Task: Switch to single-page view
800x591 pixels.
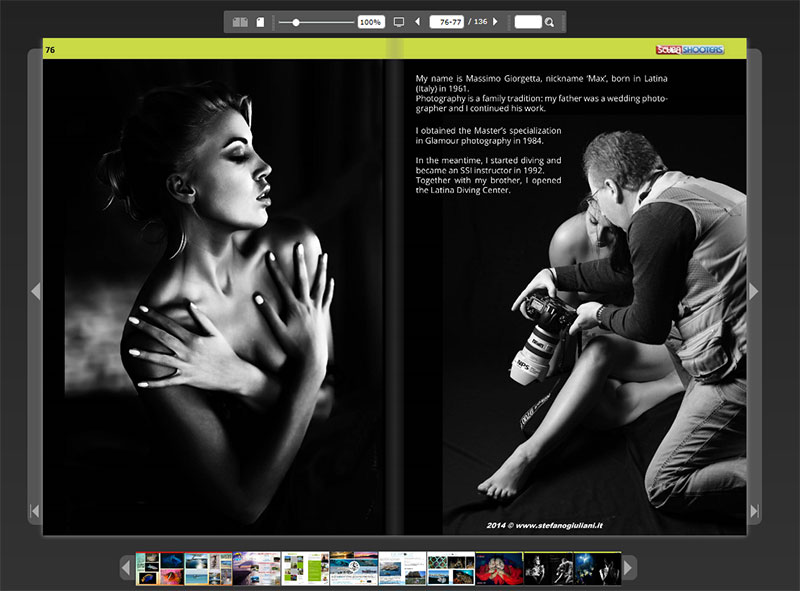Action: point(260,22)
